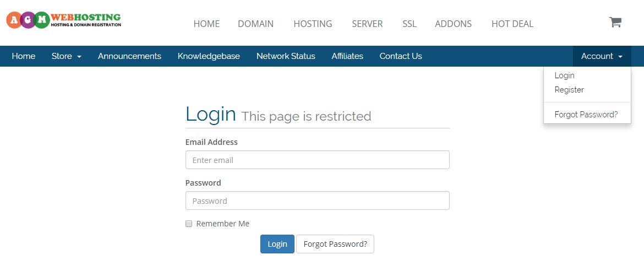Screen dimensions: 644x260
Task: Open the shopping cart icon
Action: pos(615,22)
